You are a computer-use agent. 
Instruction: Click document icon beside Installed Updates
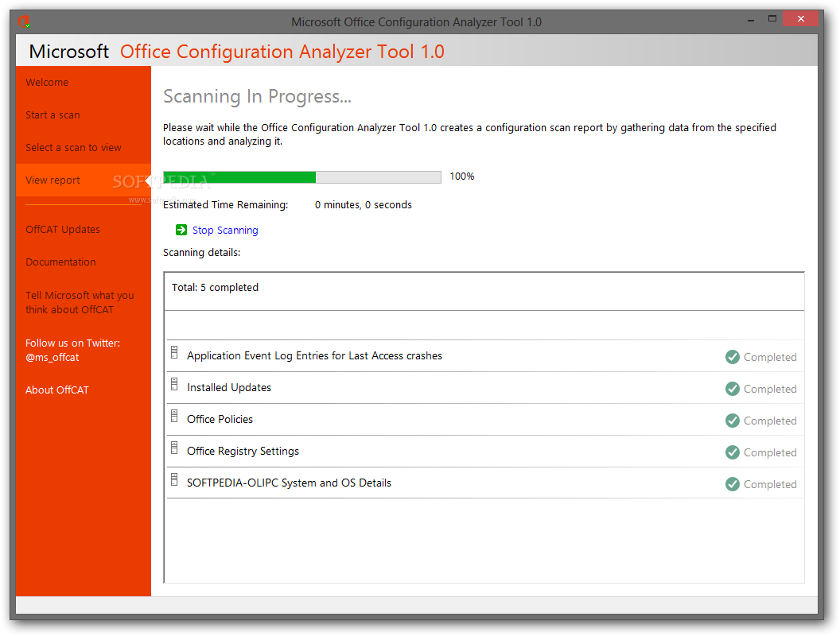tap(174, 384)
